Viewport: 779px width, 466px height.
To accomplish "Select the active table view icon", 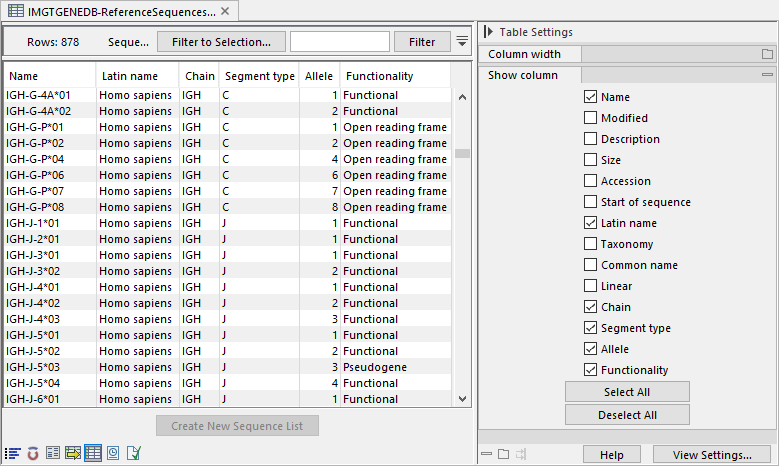I will coord(93,453).
